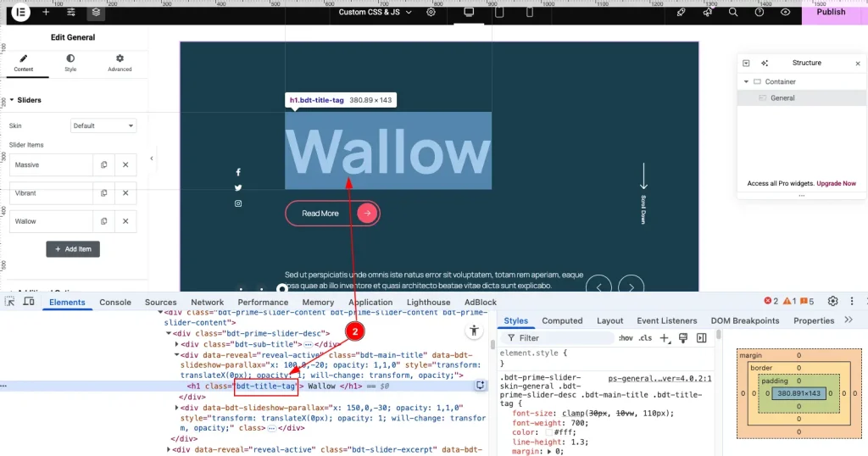Open the Elementor logo menu
Image resolution: width=868 pixels, height=456 pixels.
(20, 12)
